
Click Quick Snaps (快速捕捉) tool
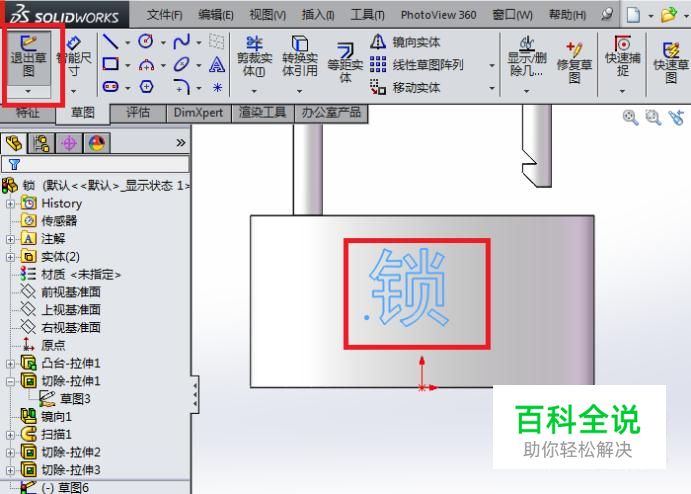[x=622, y=56]
